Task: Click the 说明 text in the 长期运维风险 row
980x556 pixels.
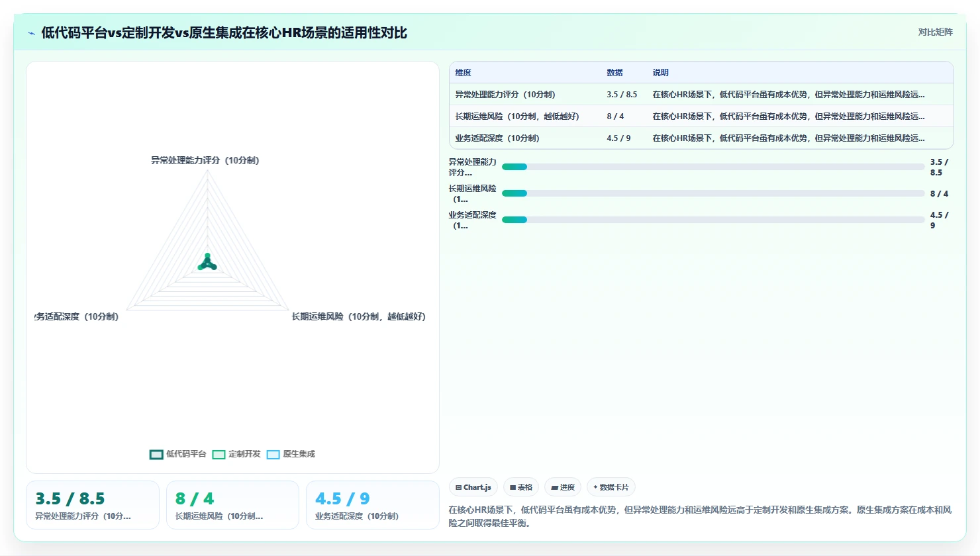Action: 789,116
